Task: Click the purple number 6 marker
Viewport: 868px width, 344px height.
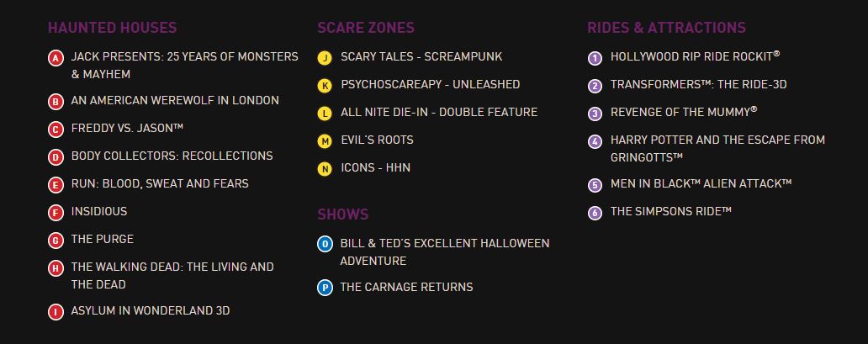Action: click(x=595, y=214)
